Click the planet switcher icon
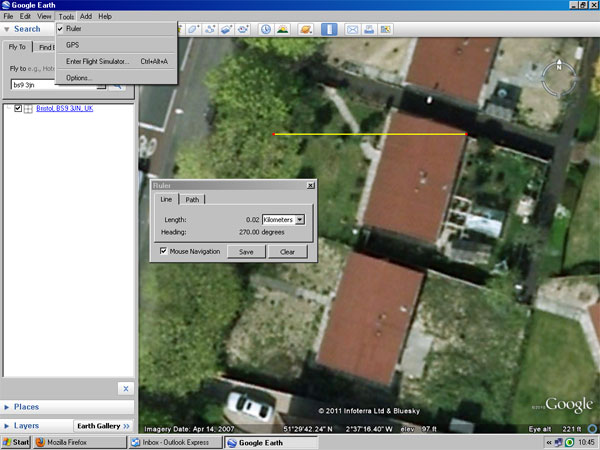 tap(306, 29)
